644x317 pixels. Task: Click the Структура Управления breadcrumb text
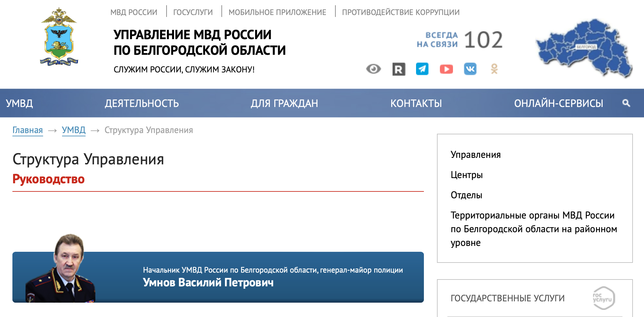pos(149,130)
